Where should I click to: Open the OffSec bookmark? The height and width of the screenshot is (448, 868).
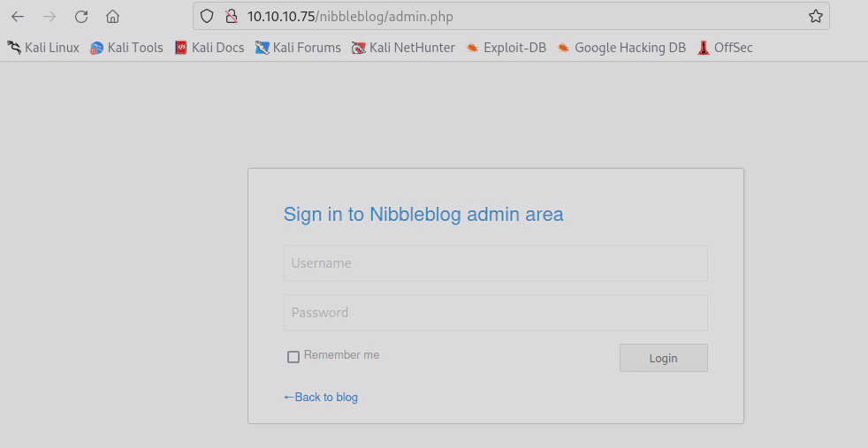[725, 48]
